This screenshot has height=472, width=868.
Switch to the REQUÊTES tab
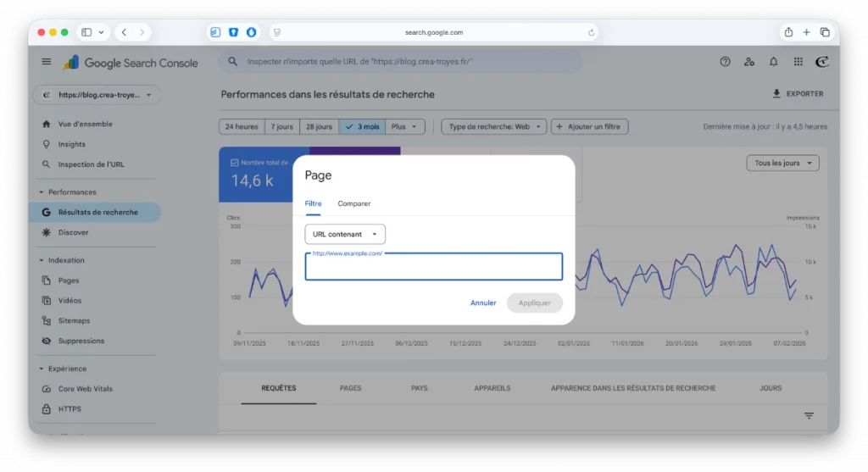(278, 388)
